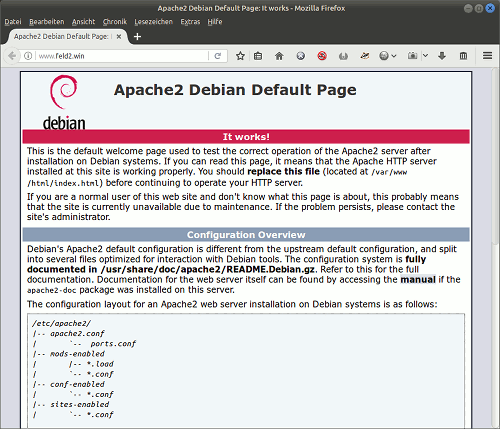The image size is (500, 429).
Task: Open the Lesezeichen menu
Action: (154, 22)
